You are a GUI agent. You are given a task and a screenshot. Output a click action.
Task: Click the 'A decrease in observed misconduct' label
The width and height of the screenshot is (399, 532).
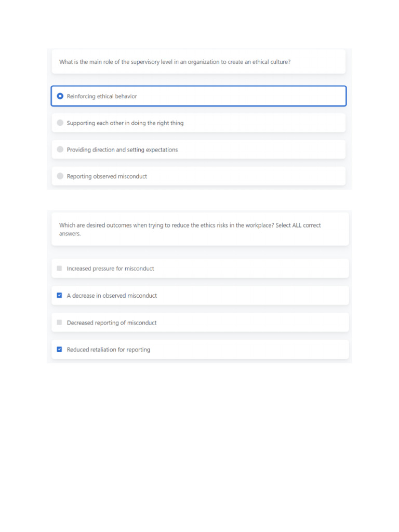pyautogui.click(x=112, y=296)
